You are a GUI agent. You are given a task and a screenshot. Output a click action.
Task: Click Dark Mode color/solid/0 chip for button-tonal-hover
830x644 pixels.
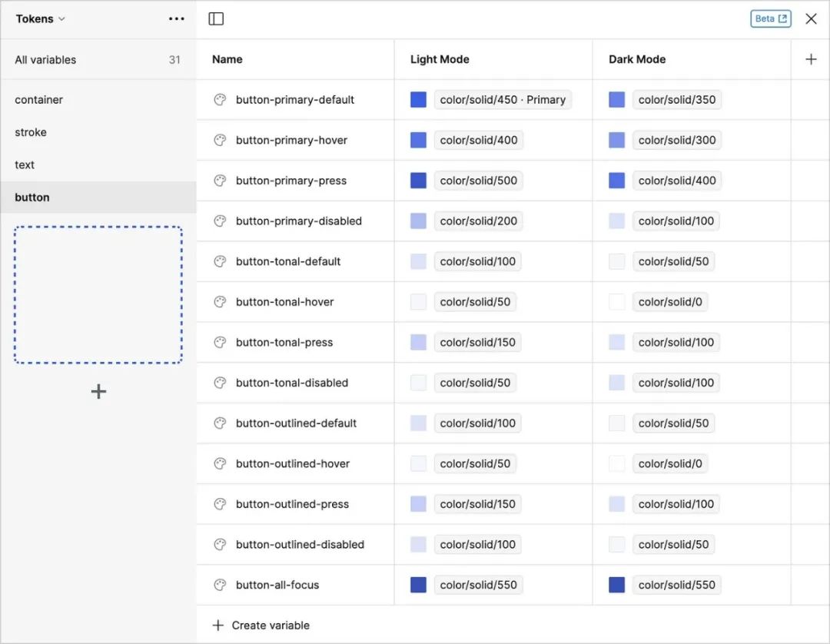(x=669, y=302)
